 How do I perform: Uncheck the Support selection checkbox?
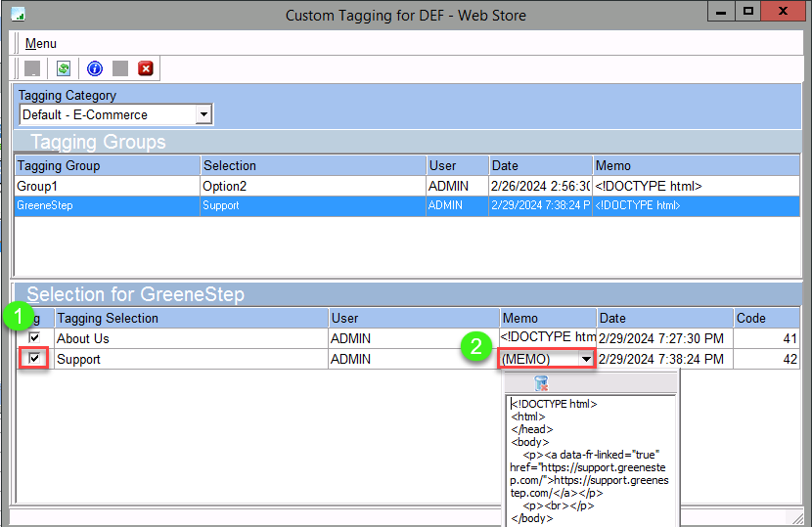coord(35,359)
